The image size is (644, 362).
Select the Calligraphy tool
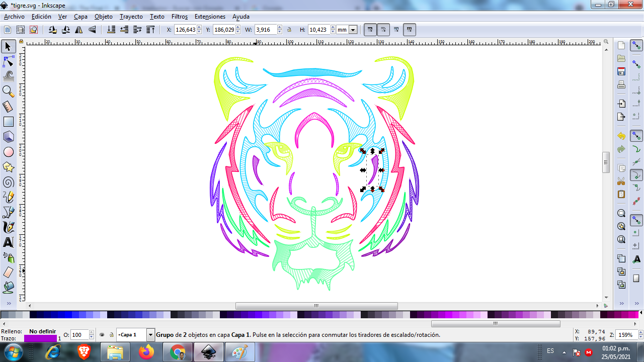[8, 227]
